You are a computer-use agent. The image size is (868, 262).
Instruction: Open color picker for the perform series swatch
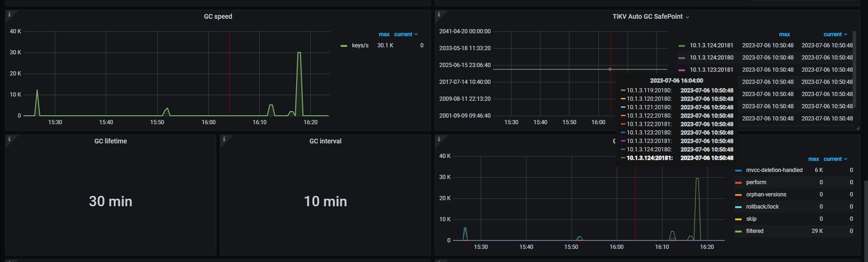738,182
